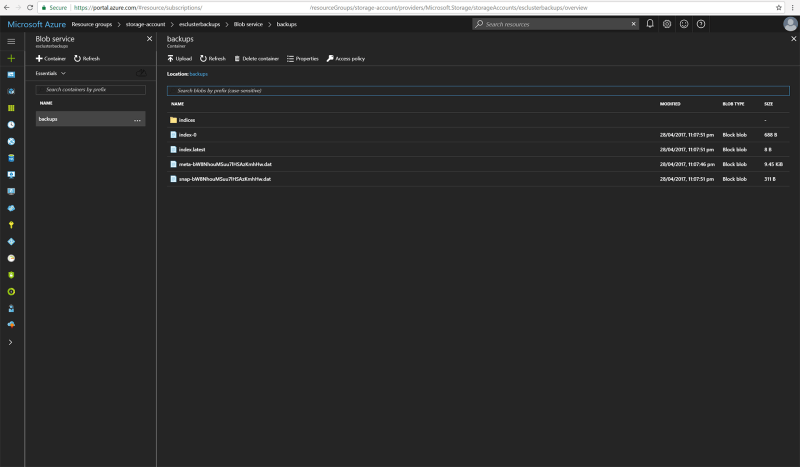Focus Search containers by prefix field
The width and height of the screenshot is (800, 467).
(91, 90)
